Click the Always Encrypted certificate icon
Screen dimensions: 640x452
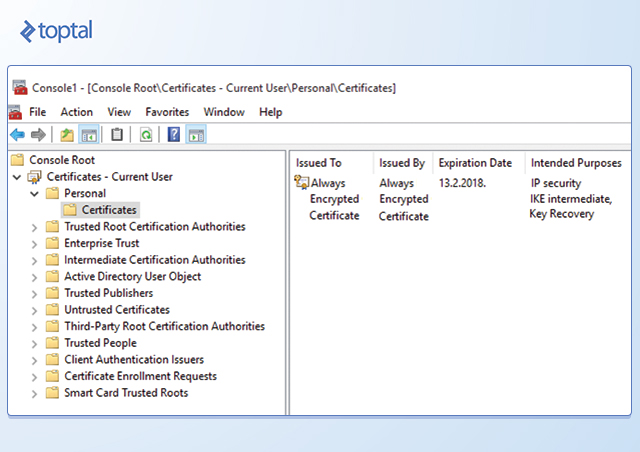301,182
